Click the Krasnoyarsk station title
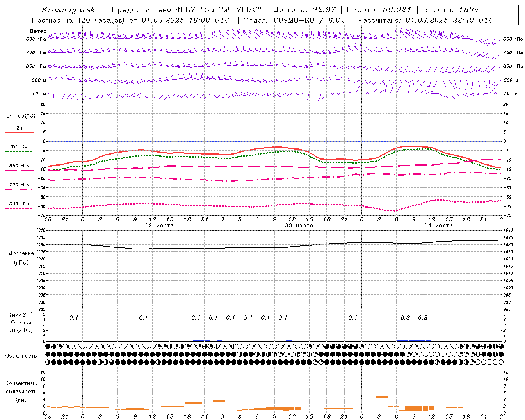 [68, 10]
